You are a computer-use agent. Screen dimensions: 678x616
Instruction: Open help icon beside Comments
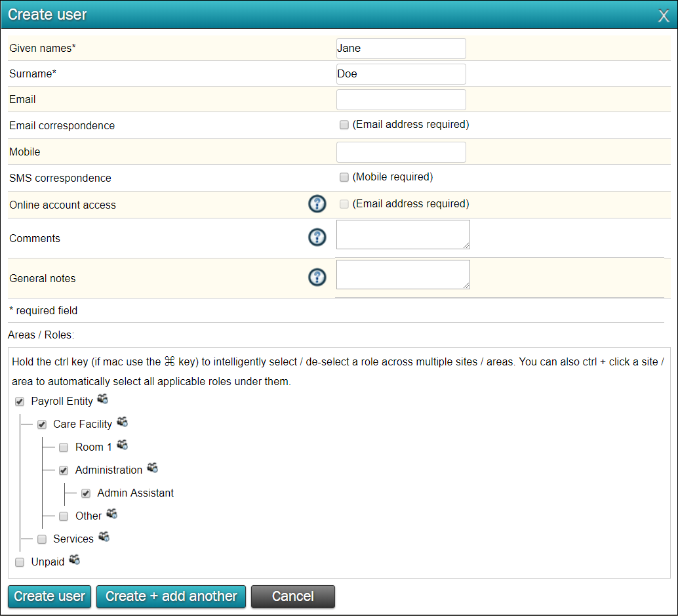coord(317,237)
